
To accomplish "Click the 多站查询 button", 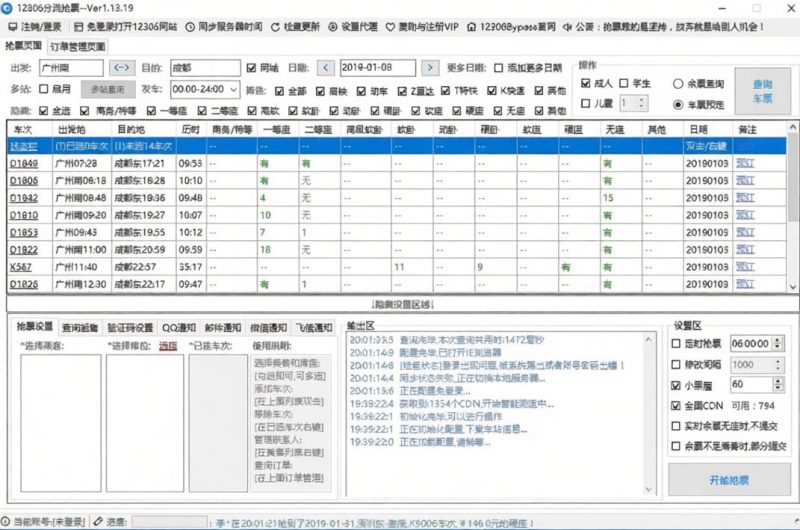I will pos(108,89).
